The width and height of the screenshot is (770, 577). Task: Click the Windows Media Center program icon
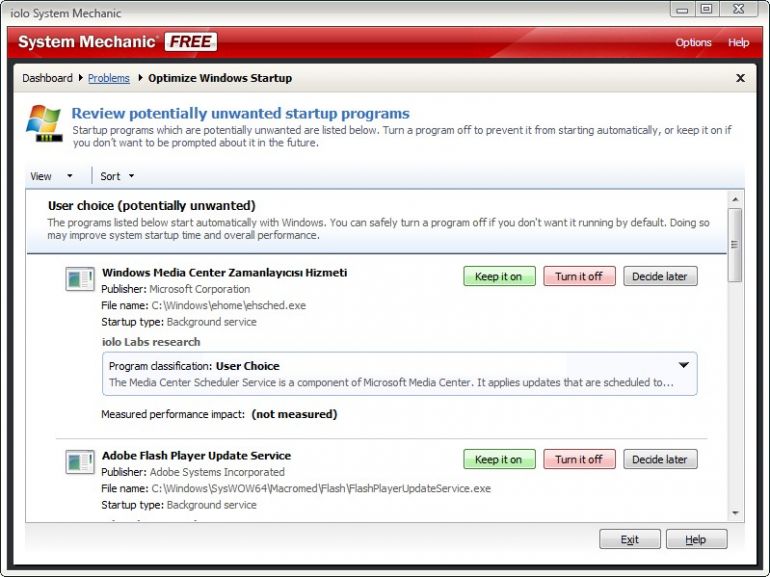tap(79, 279)
